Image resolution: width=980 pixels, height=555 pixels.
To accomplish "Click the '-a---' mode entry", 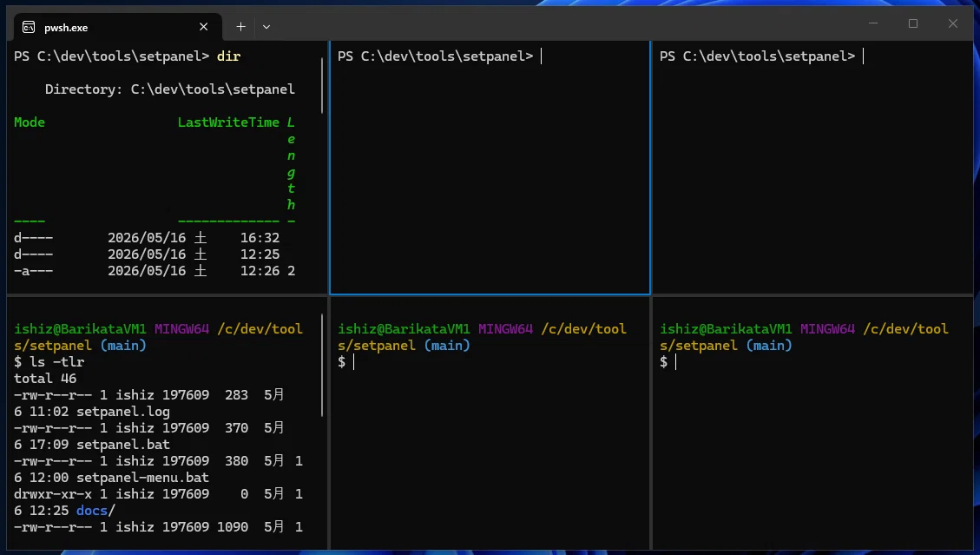I will pyautogui.click(x=33, y=271).
